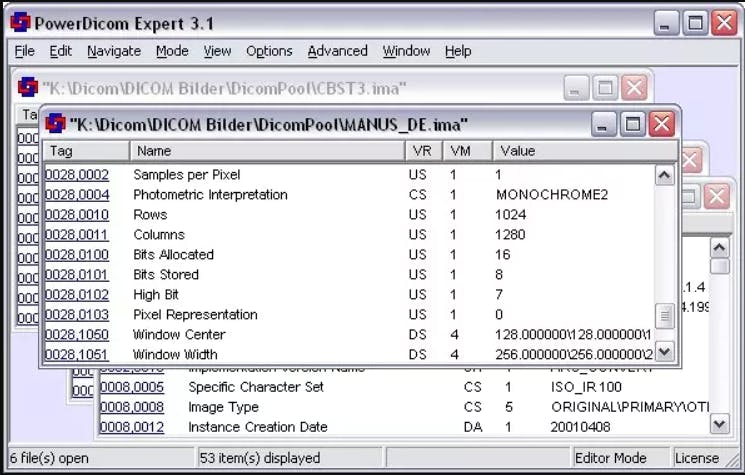Click the PowerDicom Expert title bar icon
This screenshot has width=745, height=475.
[x=20, y=22]
